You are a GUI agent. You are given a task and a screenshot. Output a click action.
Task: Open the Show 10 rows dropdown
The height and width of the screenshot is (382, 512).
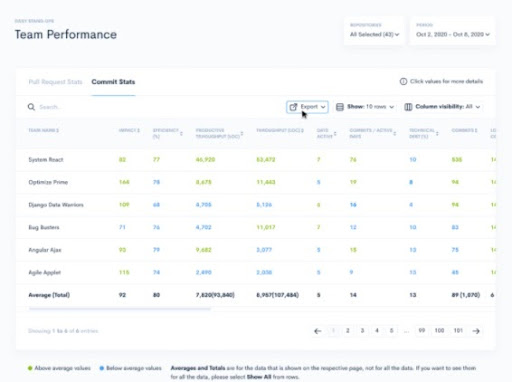(365, 107)
